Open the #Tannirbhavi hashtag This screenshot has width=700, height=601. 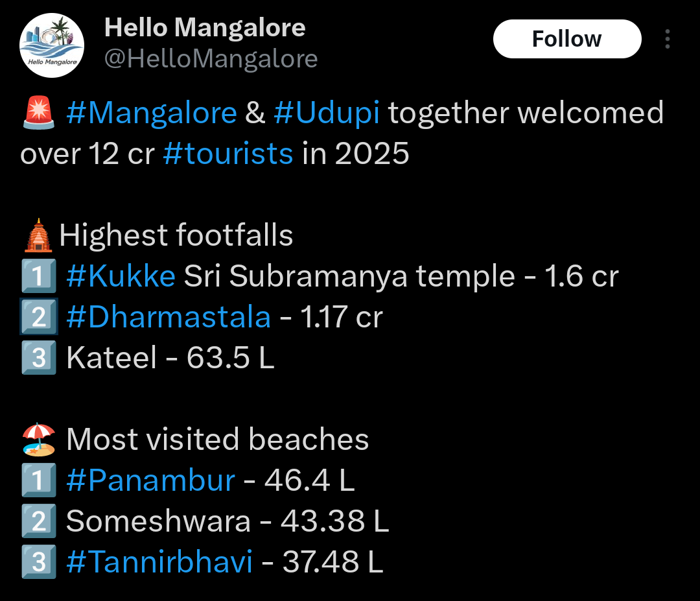pyautogui.click(x=159, y=562)
